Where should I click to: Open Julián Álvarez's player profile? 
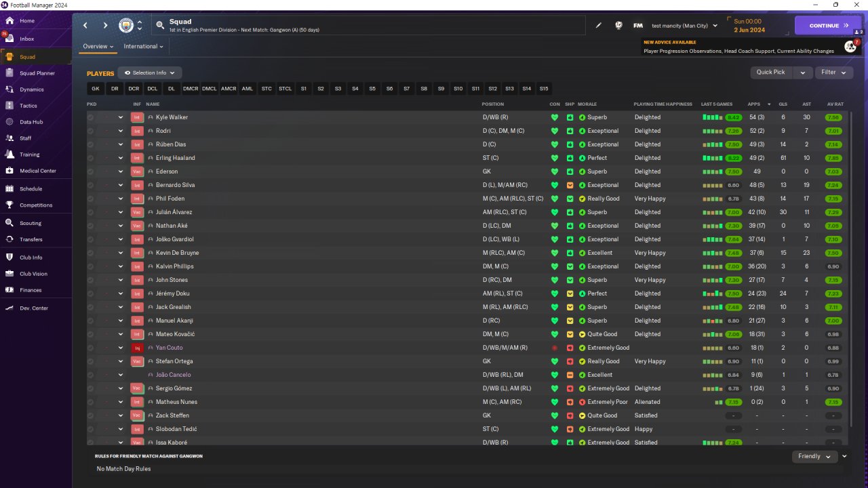[x=174, y=212]
